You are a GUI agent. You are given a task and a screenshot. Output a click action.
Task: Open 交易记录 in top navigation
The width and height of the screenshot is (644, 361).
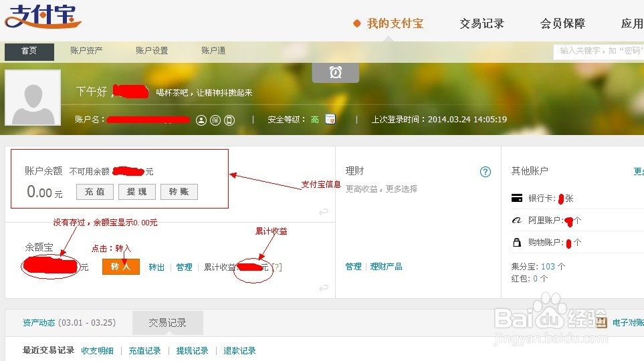tap(481, 23)
